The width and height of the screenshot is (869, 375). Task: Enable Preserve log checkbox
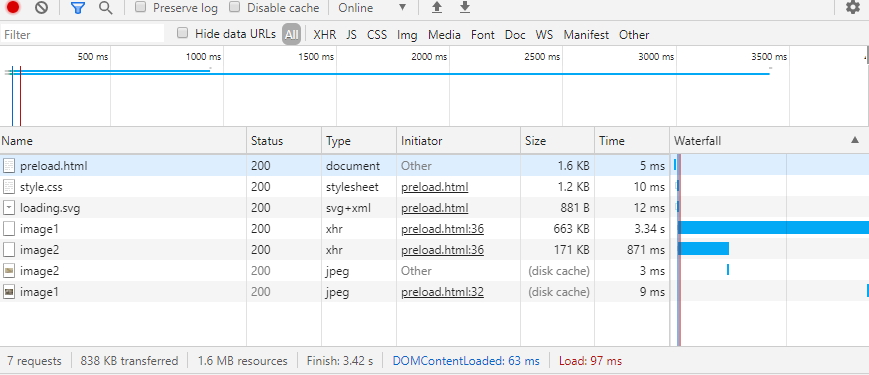141,7
